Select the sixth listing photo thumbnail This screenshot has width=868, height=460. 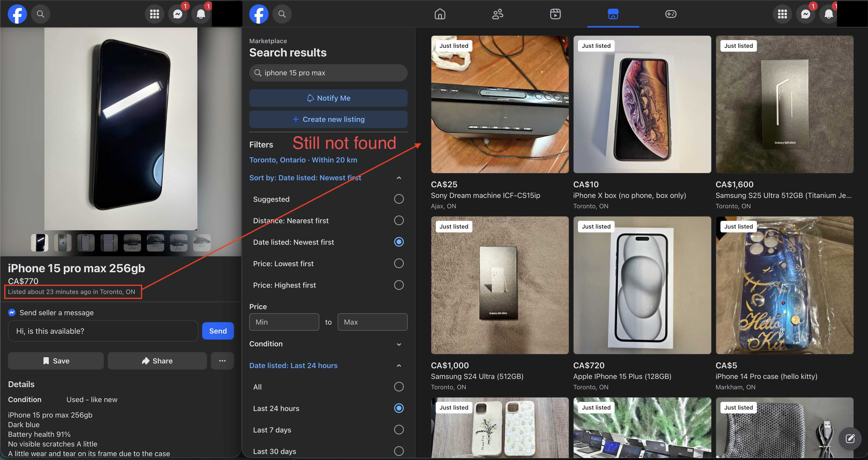click(x=155, y=243)
